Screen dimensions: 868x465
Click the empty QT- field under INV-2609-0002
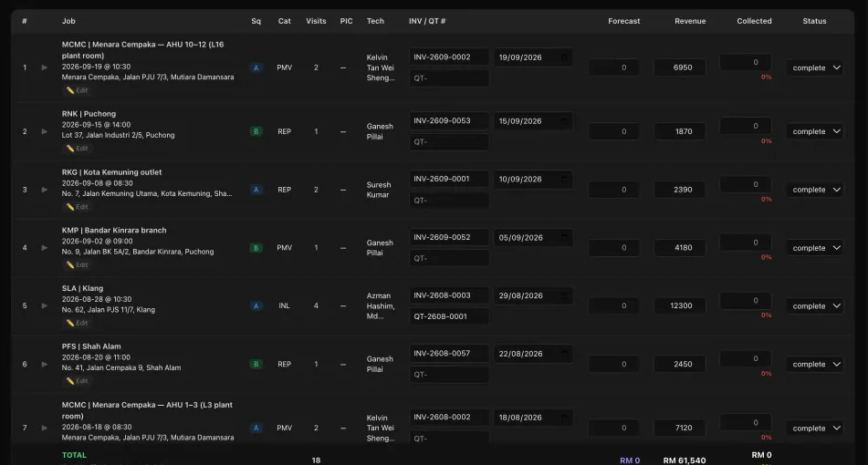(449, 78)
